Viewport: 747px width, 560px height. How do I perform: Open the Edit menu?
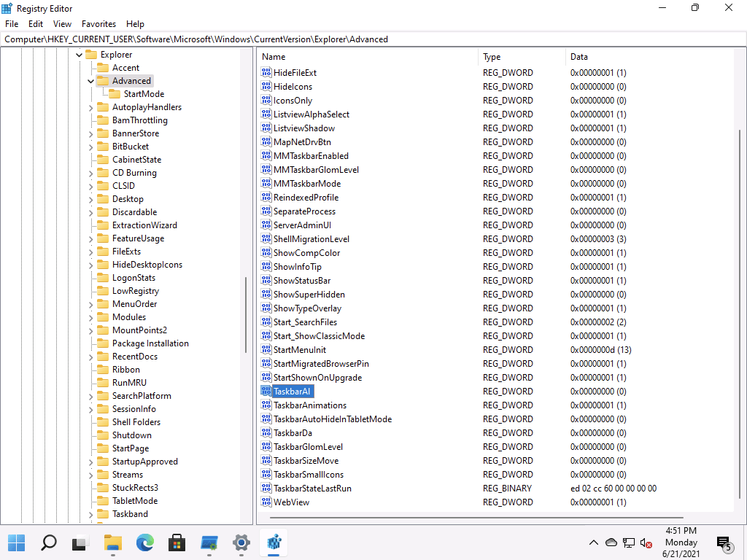point(36,24)
